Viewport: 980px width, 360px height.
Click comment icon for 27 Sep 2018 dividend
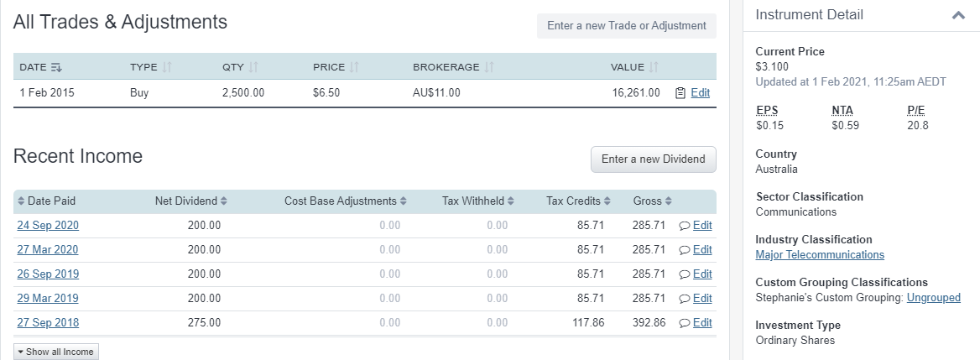coord(685,323)
